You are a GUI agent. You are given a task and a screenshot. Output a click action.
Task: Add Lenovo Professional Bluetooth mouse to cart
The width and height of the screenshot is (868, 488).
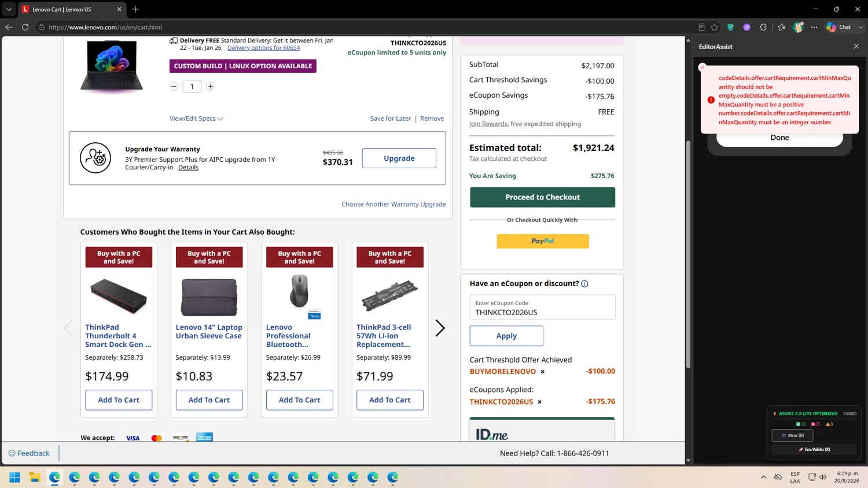click(299, 400)
